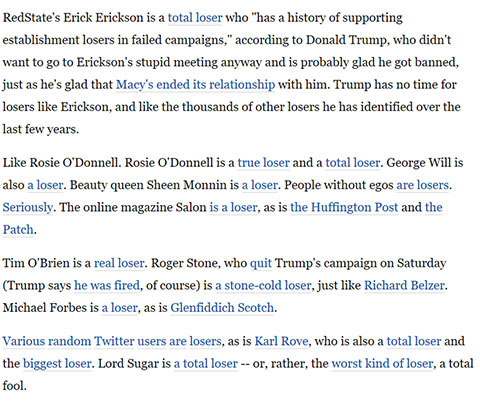Follow the 'is a loser' link about Salon
480x411 pixels.
[x=233, y=207]
